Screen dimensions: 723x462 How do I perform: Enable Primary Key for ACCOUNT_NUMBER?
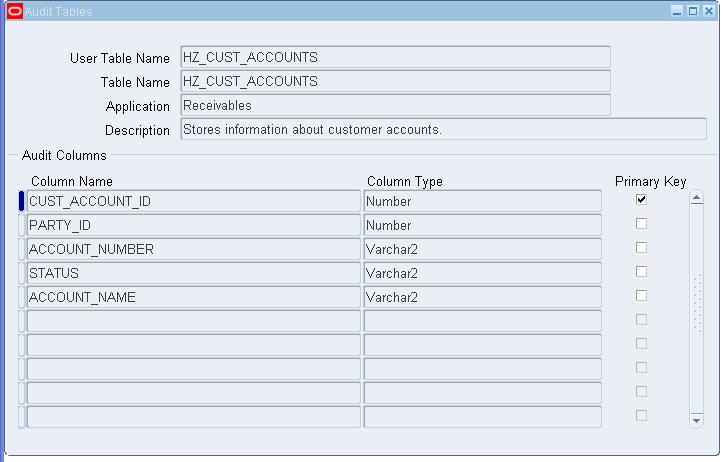[x=641, y=248]
